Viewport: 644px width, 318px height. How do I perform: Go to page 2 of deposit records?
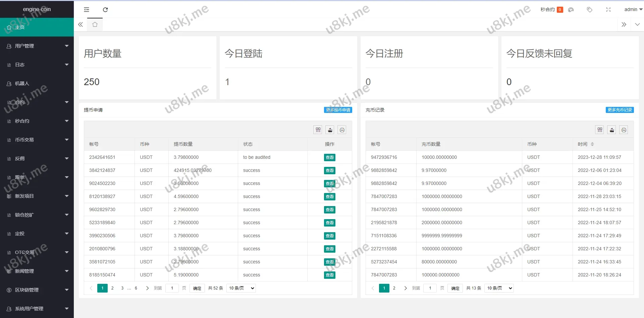tap(394, 288)
